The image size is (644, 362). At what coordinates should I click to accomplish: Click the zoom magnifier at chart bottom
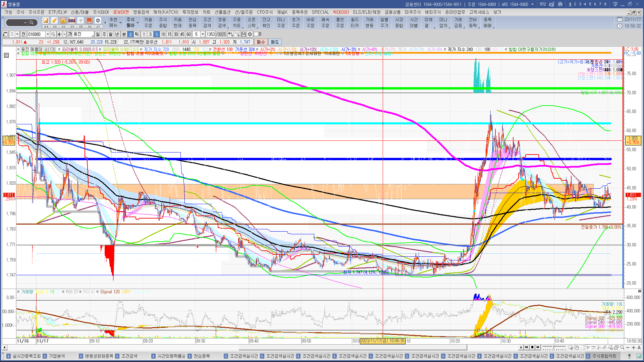coord(622,347)
